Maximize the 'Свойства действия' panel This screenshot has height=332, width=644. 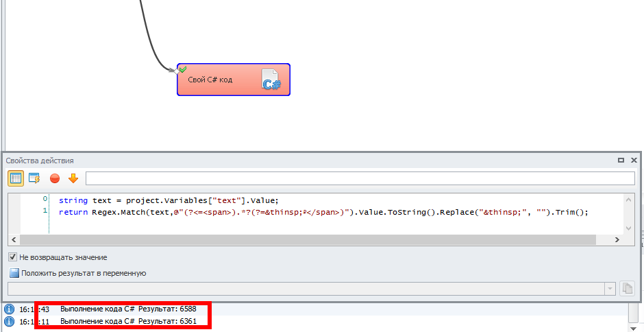(x=621, y=160)
